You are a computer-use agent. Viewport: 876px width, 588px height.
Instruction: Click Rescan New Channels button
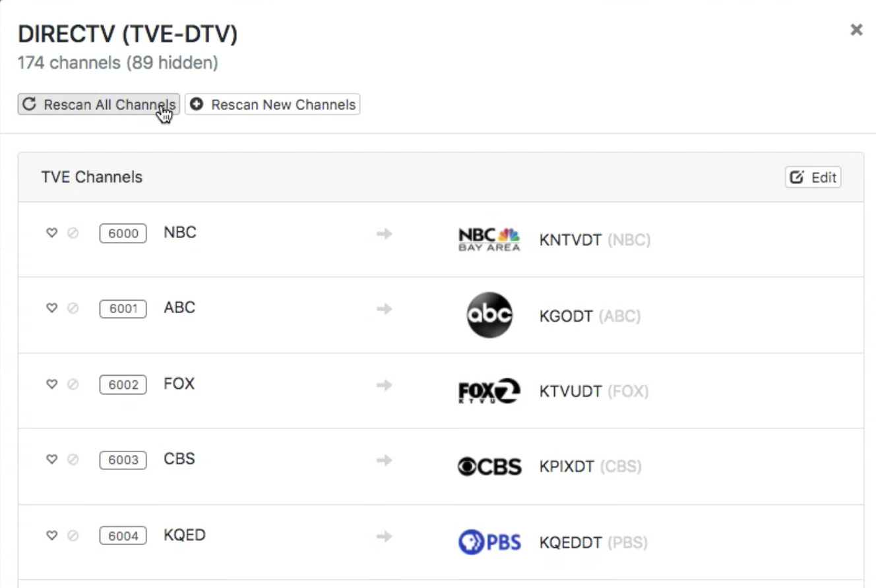click(272, 105)
